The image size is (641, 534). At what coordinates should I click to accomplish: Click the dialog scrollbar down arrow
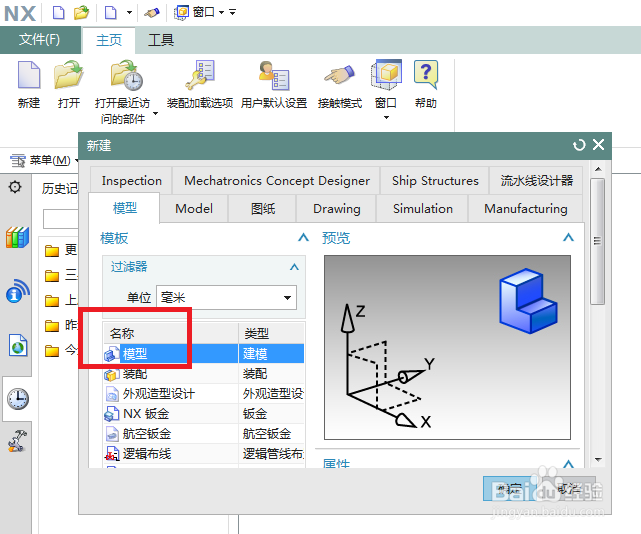(x=598, y=460)
